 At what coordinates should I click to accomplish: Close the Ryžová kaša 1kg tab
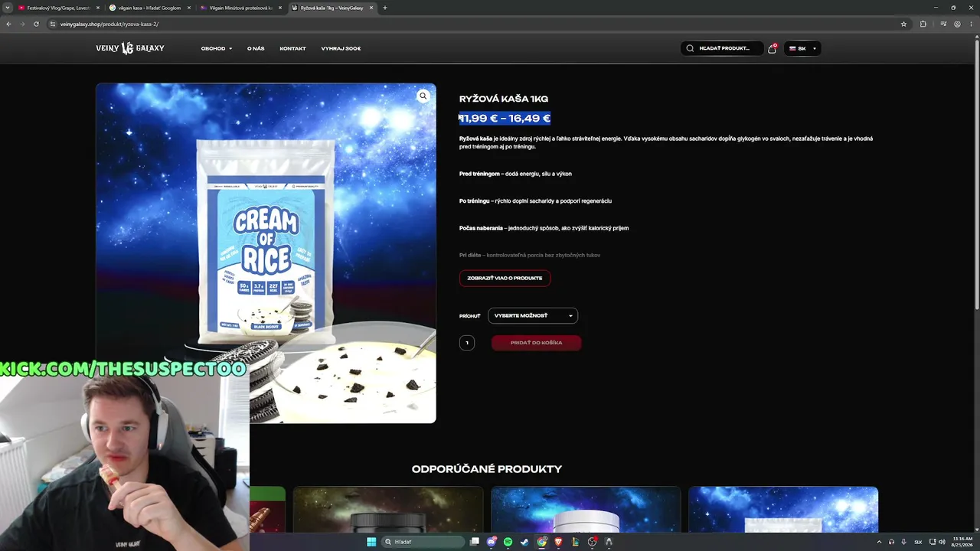(x=371, y=8)
